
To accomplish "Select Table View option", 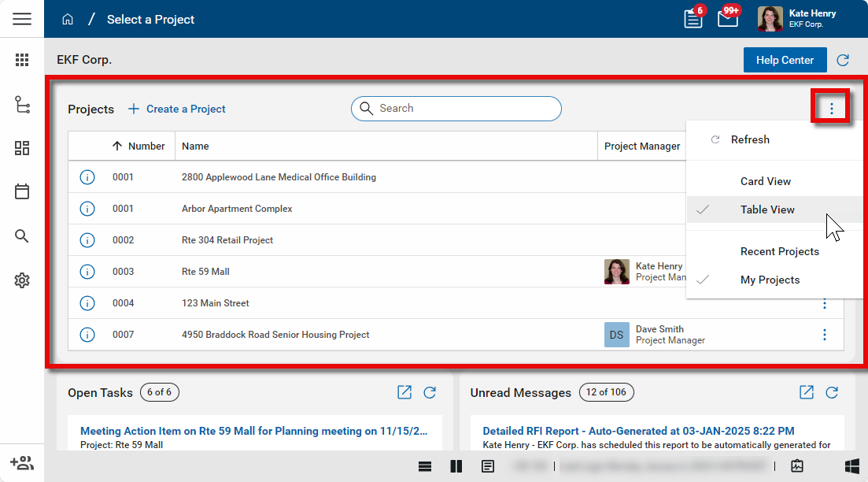I will 767,209.
